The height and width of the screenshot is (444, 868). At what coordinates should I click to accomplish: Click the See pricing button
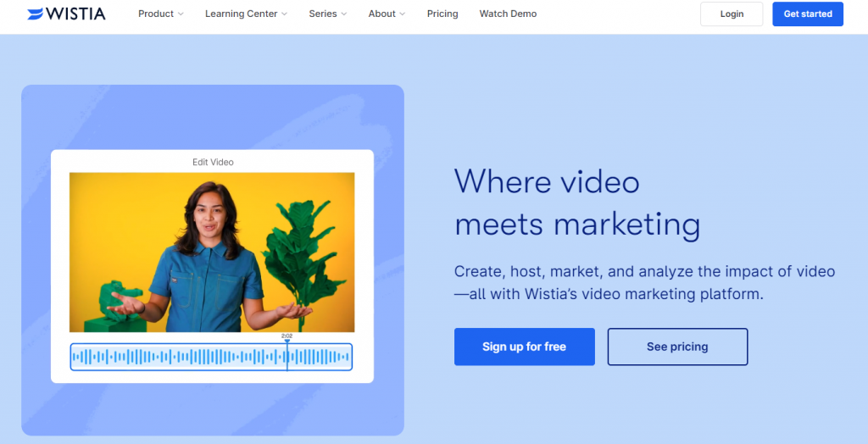[x=677, y=347]
